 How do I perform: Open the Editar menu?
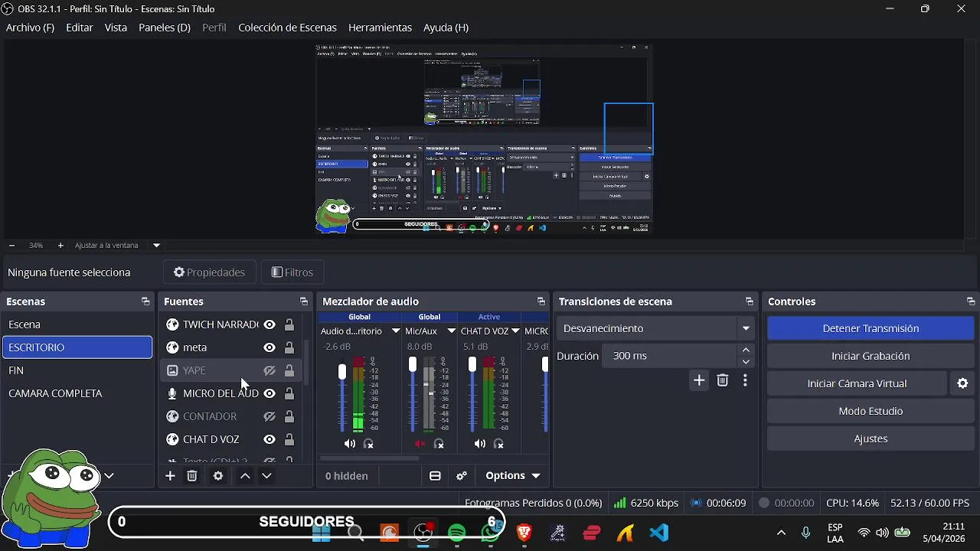click(80, 28)
